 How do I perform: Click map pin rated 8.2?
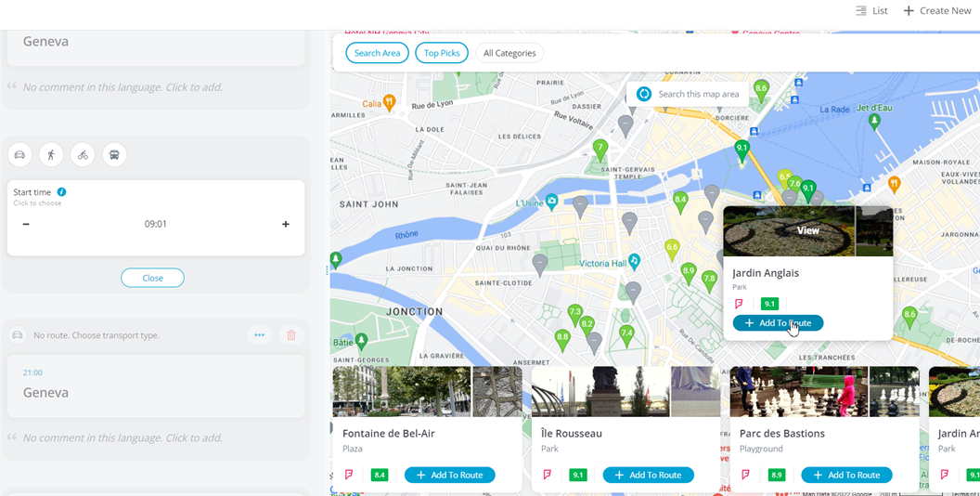587,326
